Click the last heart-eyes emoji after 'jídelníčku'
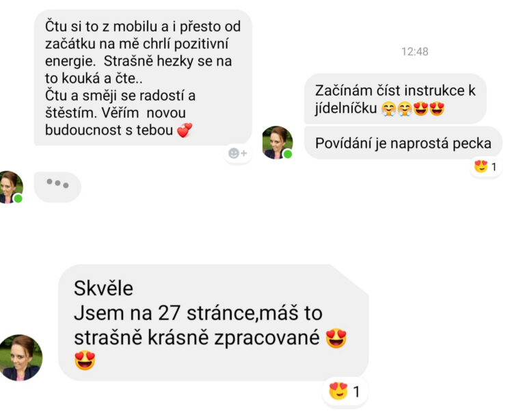Screen dimensions: 525x420 tap(437, 109)
